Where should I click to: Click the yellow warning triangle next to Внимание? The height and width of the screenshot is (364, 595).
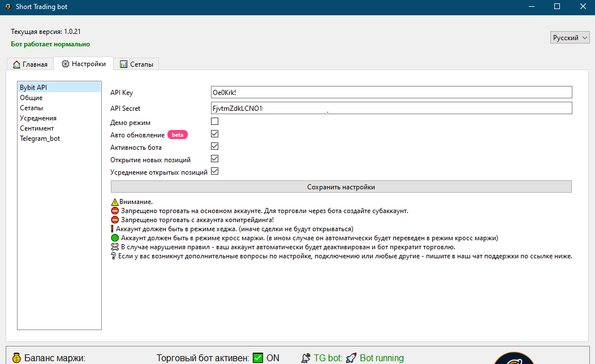click(115, 202)
